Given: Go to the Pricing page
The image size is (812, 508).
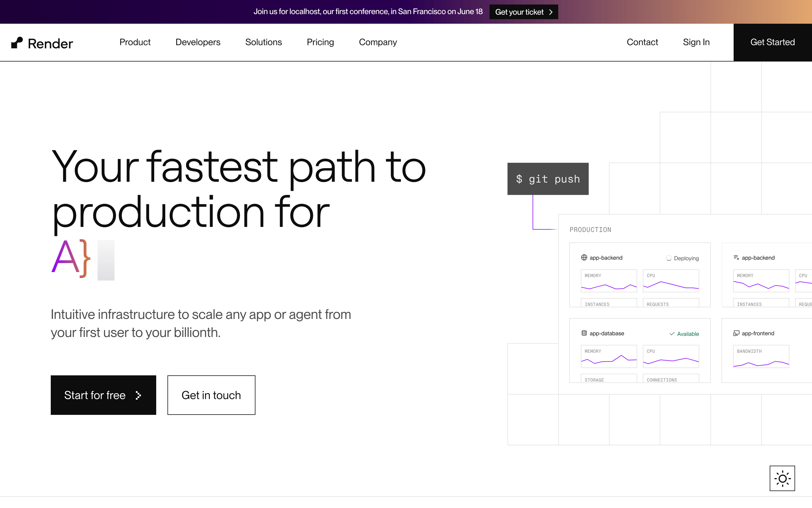Looking at the screenshot, I should (321, 42).
